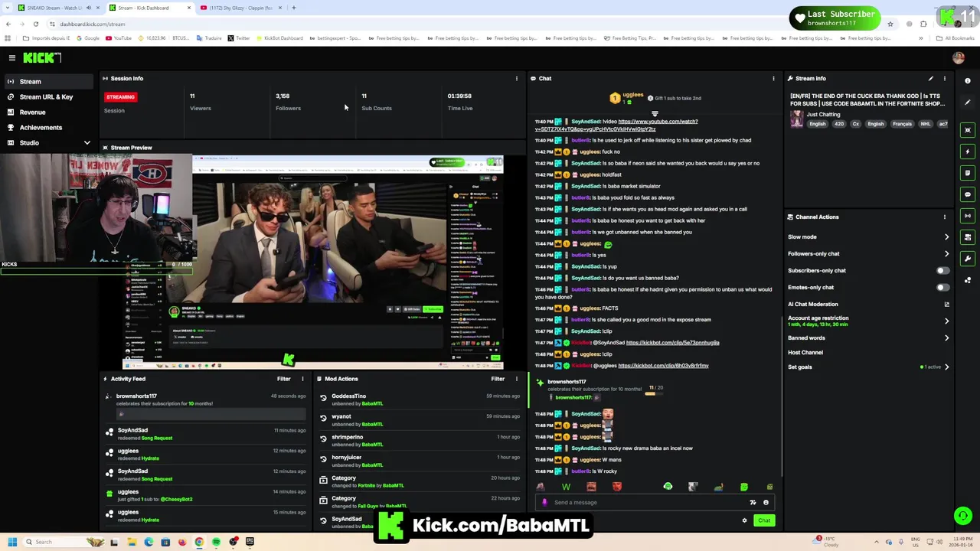Mute the SNEAKO Stream browser tab

point(89,8)
